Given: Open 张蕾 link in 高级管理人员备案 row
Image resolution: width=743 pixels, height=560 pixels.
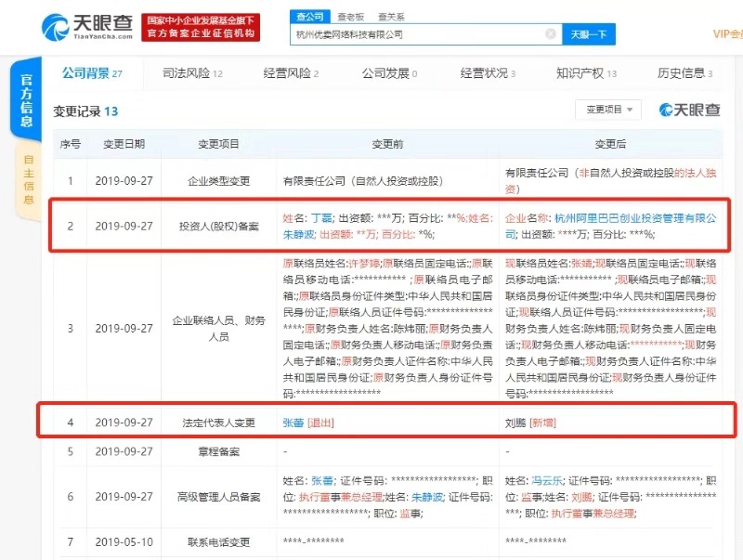Looking at the screenshot, I should [x=322, y=481].
